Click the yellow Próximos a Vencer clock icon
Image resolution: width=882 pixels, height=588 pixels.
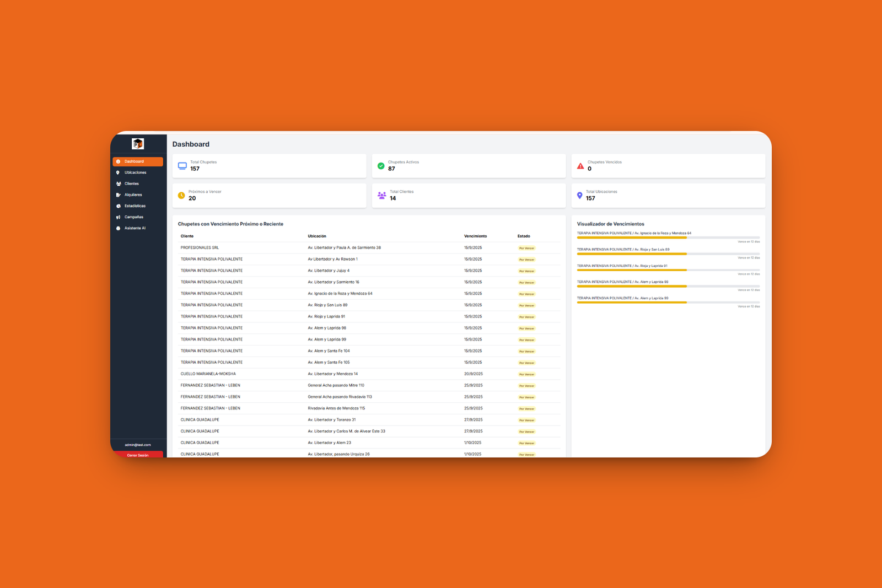[181, 196]
